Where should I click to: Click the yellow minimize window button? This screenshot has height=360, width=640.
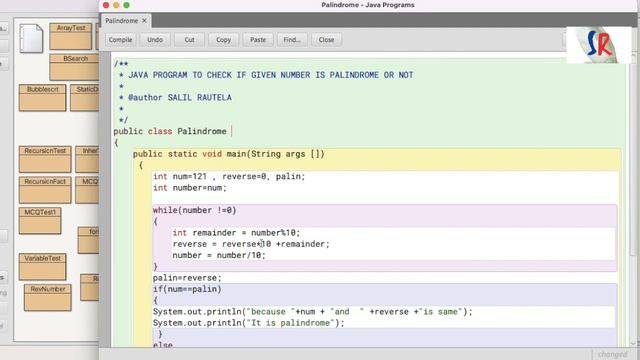coord(116,5)
